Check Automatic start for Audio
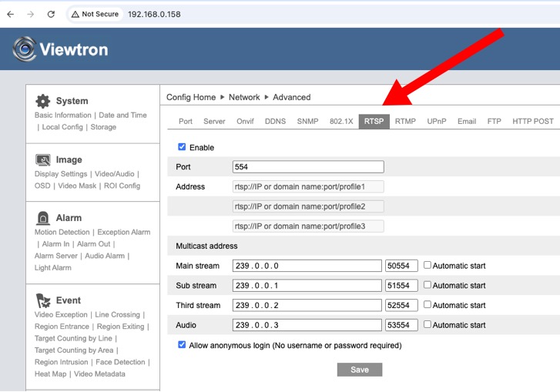 (x=428, y=325)
